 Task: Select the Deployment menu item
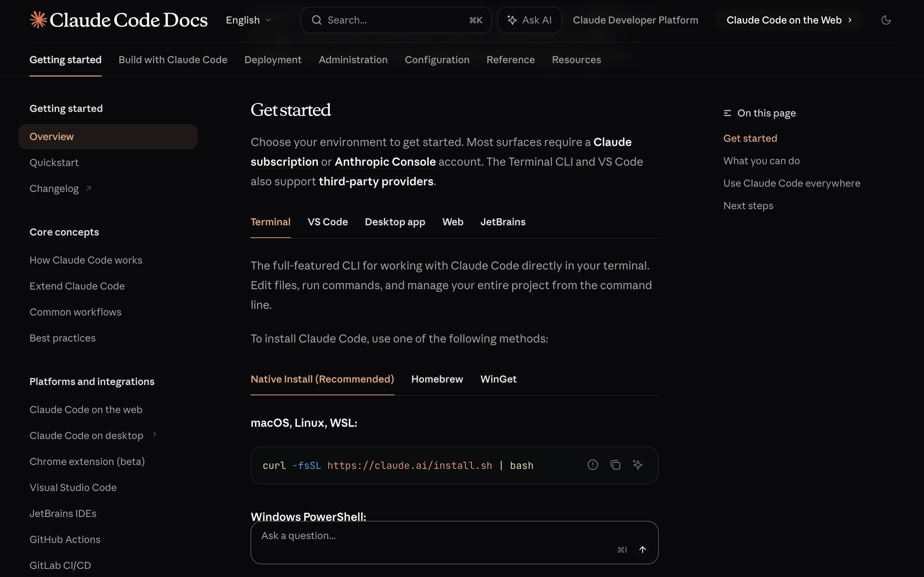tap(273, 60)
